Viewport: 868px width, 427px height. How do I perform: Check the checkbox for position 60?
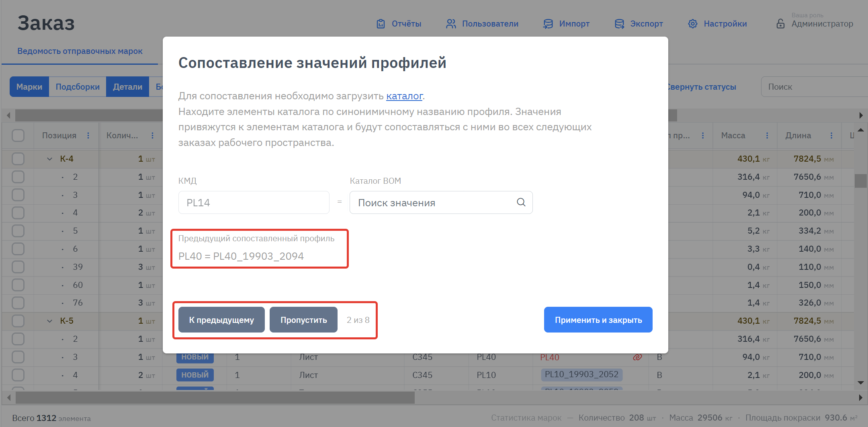click(18, 285)
